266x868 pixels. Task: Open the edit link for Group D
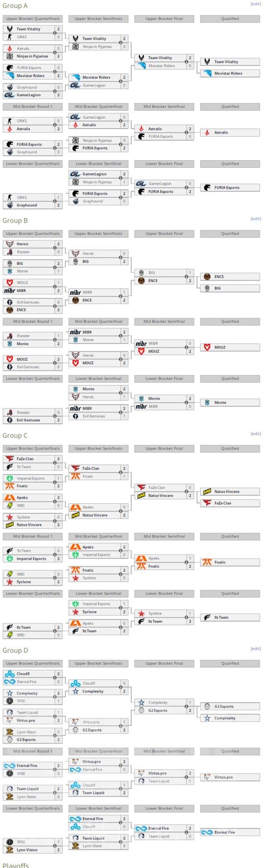coord(256,649)
